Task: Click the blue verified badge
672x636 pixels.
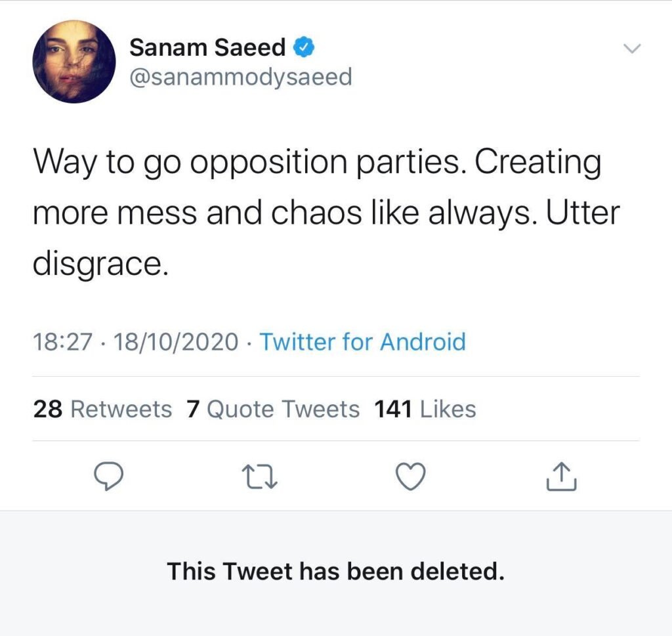Action: click(303, 47)
